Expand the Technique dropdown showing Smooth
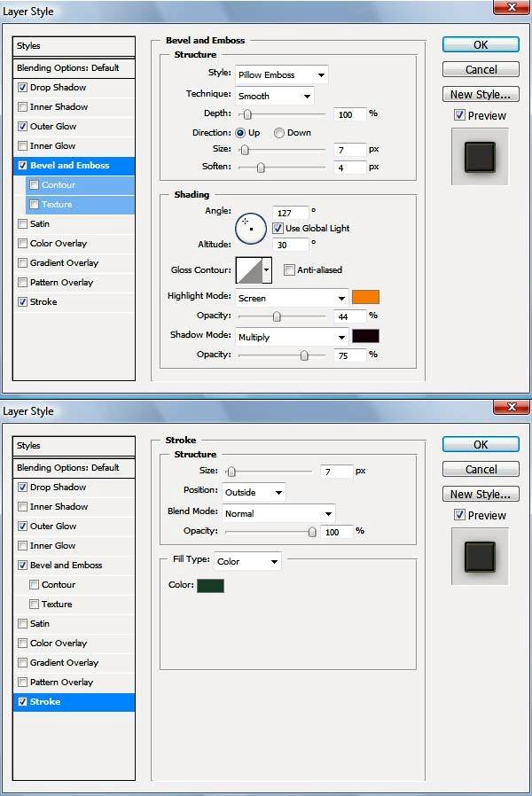The image size is (532, 796). [274, 96]
